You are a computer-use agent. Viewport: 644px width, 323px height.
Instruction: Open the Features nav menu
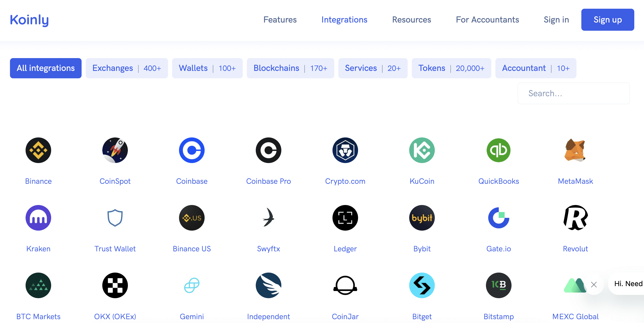(280, 20)
